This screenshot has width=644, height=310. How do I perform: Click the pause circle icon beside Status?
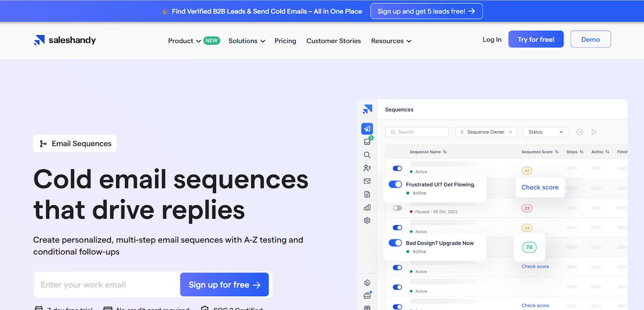[x=580, y=132]
